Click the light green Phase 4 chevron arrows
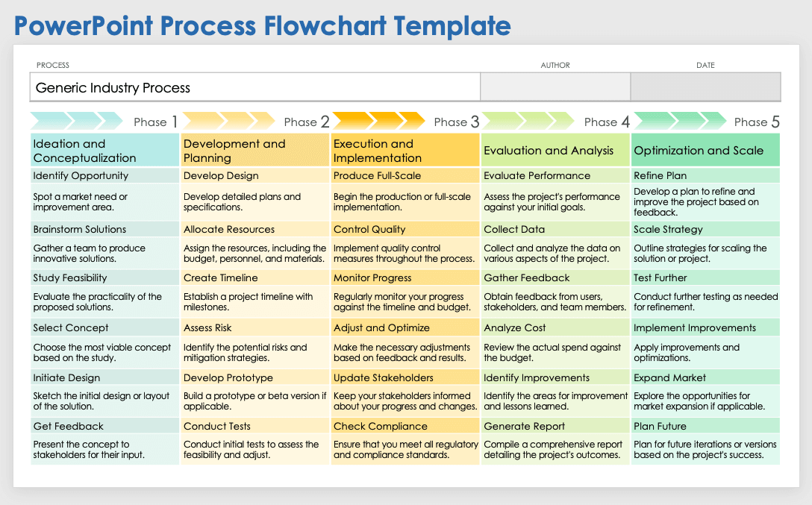812x505 pixels. coord(529,121)
